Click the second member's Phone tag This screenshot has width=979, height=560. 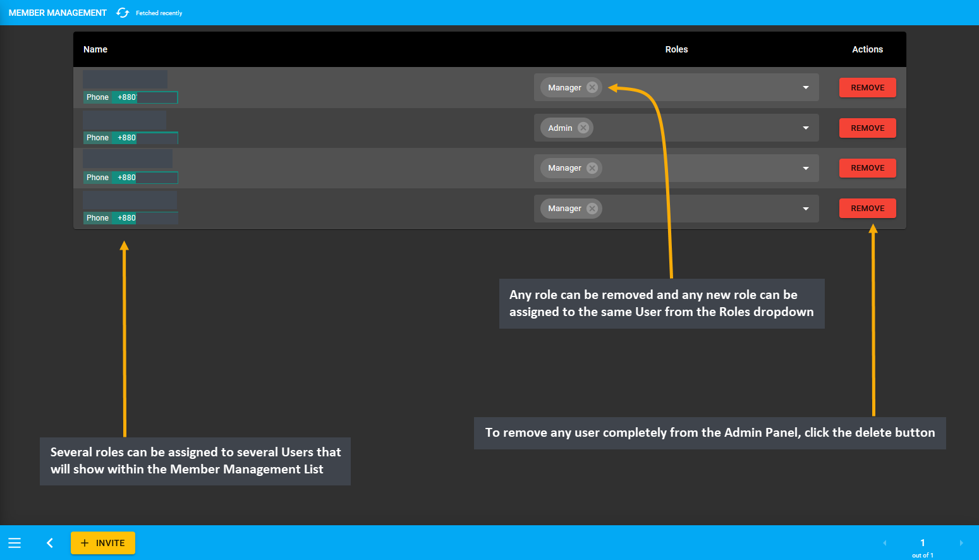click(97, 138)
